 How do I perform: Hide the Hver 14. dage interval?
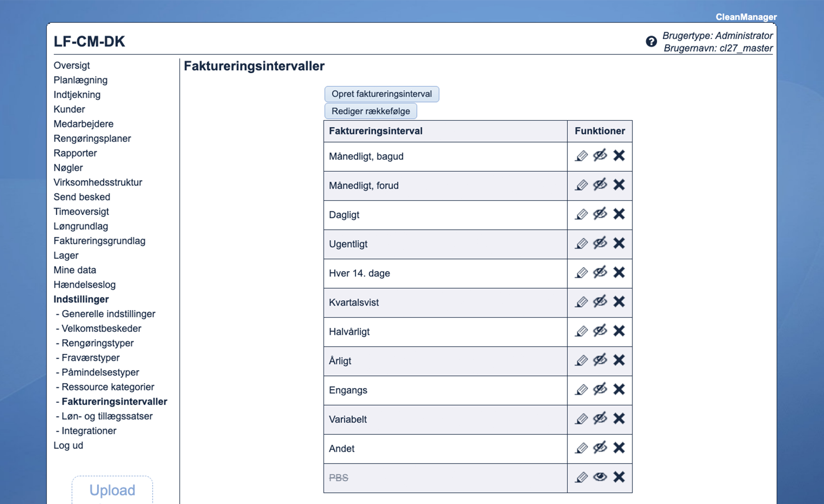coord(600,272)
